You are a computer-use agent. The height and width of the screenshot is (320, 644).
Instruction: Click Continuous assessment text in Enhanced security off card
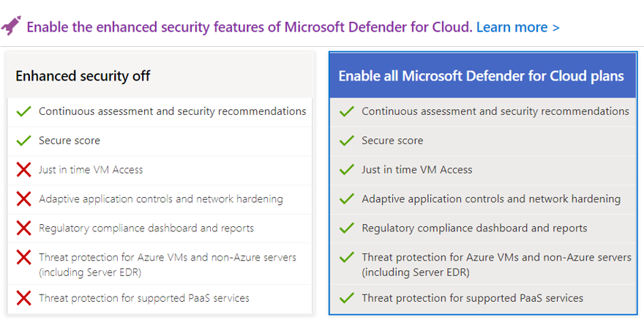[173, 111]
